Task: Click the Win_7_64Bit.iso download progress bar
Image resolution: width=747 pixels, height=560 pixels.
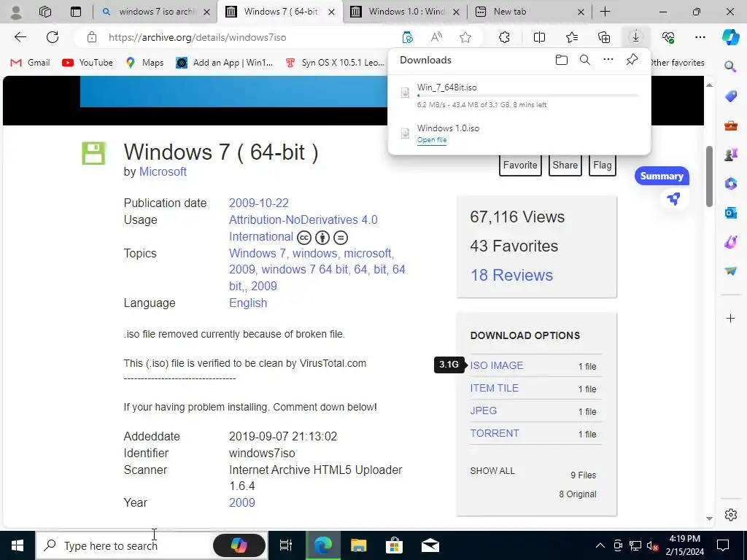Action: (x=527, y=96)
